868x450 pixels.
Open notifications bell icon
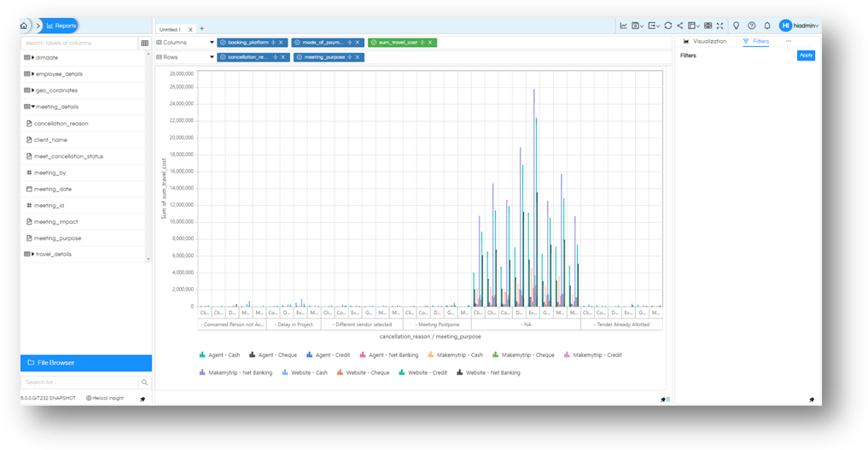(x=767, y=26)
